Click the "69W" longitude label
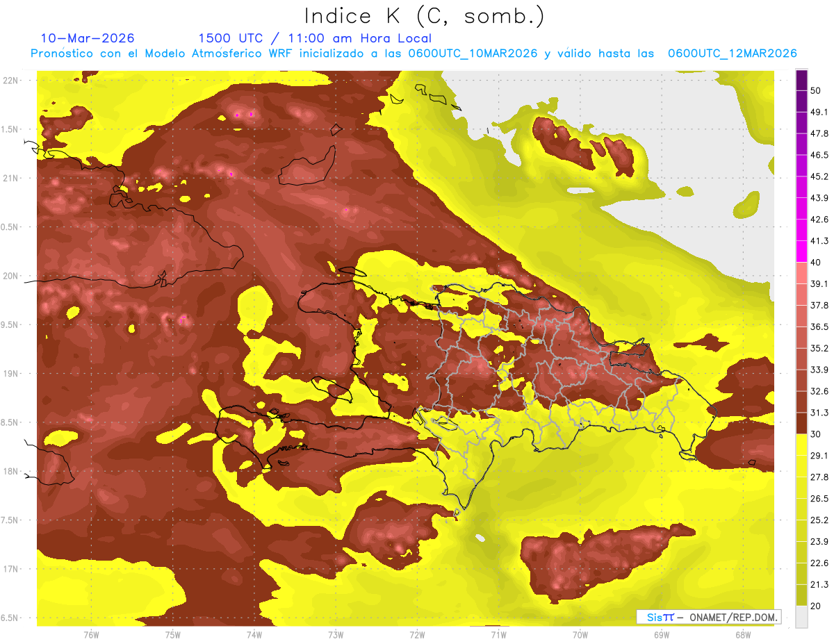 (x=662, y=635)
